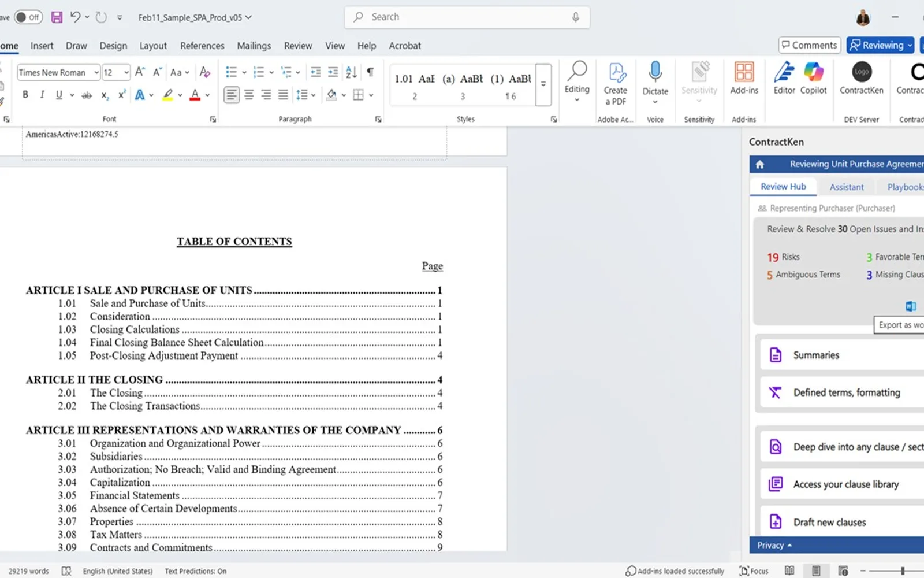Click in the Search box
Image resolution: width=924 pixels, height=578 pixels.
point(467,17)
